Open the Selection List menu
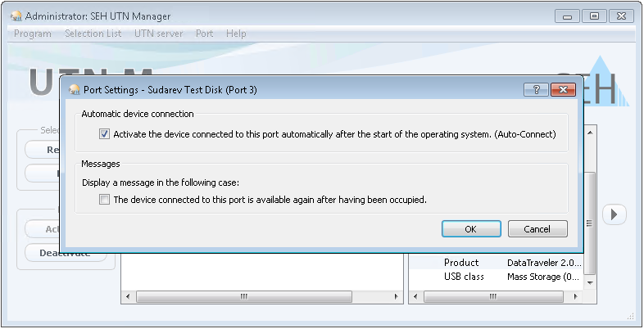The height and width of the screenshot is (329, 644). click(x=93, y=34)
